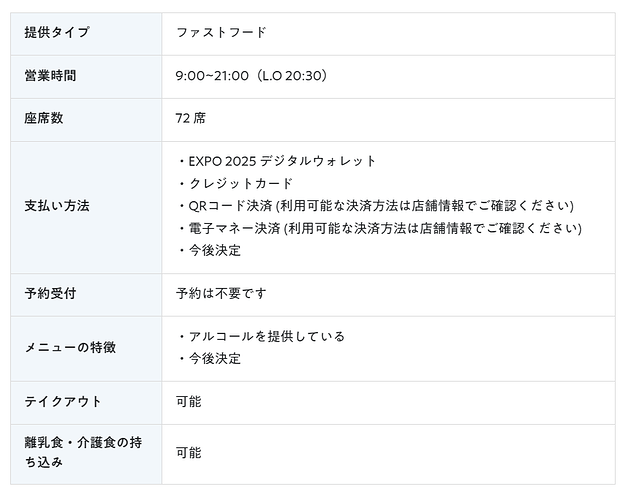Click the ファストフード value text
The image size is (627, 500).
pyautogui.click(x=221, y=33)
